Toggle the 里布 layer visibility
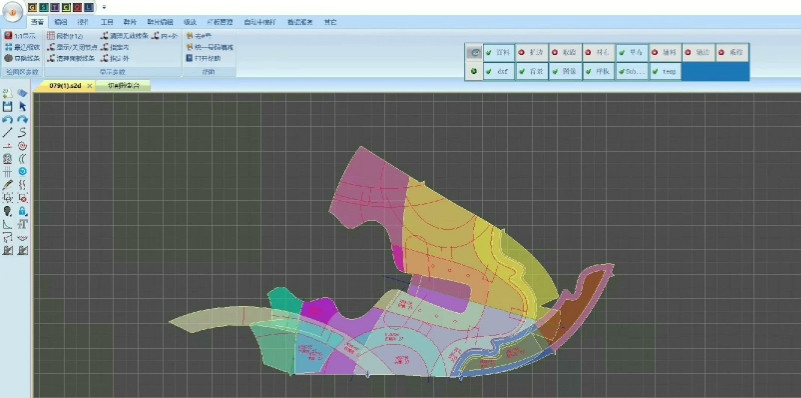This screenshot has height=398, width=801. (x=632, y=53)
